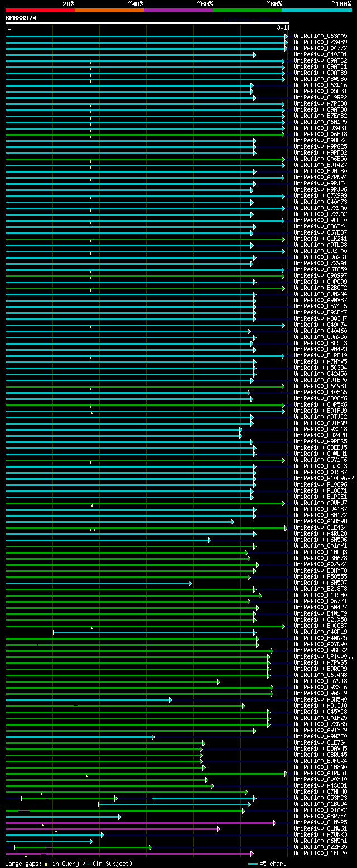The image size is (357, 868).
Task: Select label UniRef100_B9GLS2
Action: tap(320, 650)
